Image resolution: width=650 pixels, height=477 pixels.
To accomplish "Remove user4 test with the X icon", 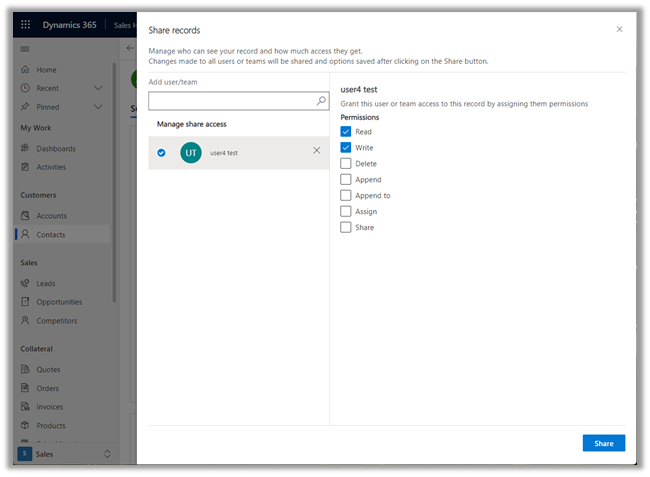I will pos(317,151).
